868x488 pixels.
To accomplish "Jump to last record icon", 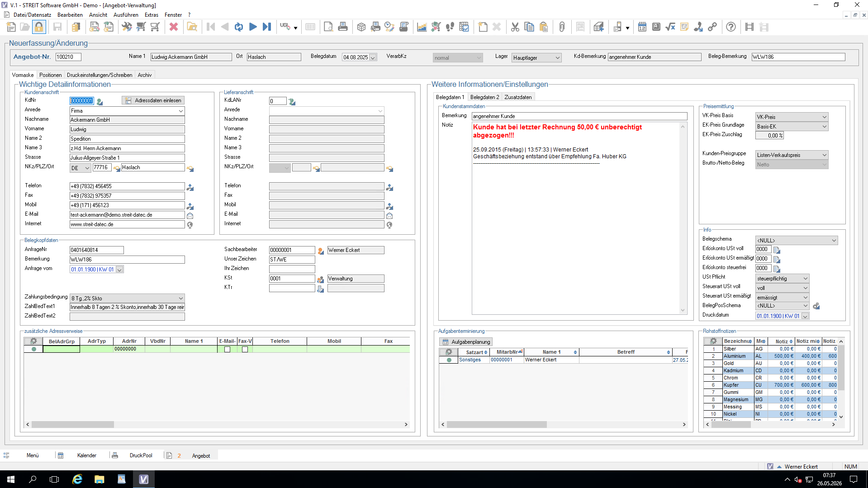I will coord(267,27).
